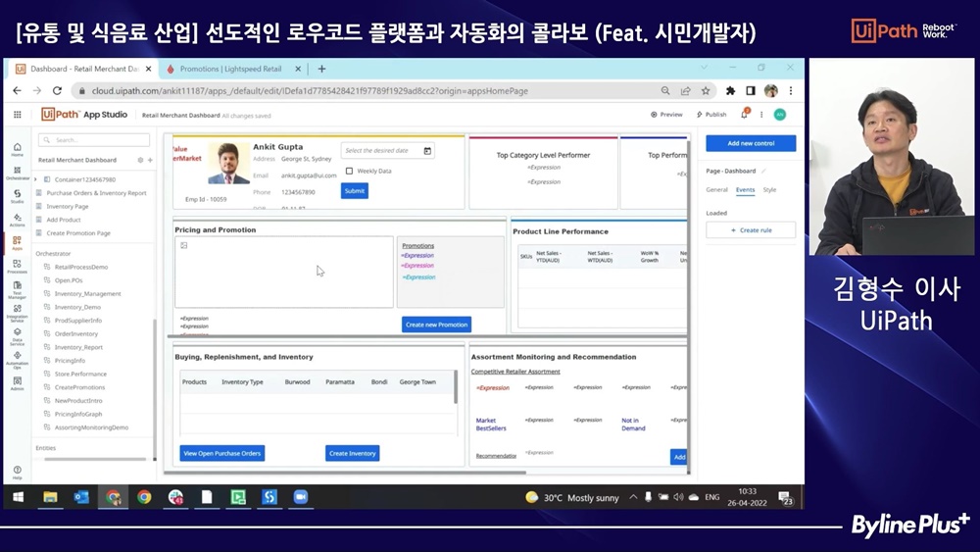Open Studio from the sidebar
980x552 pixels.
[18, 196]
